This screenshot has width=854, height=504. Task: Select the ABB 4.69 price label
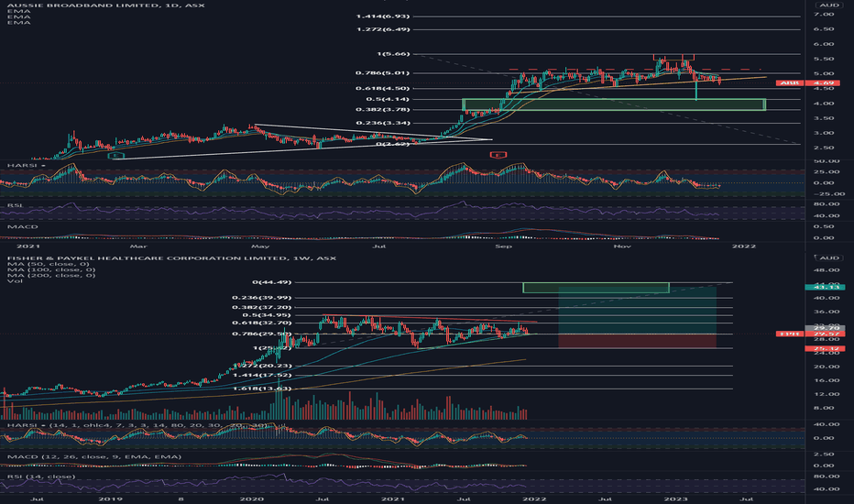807,82
